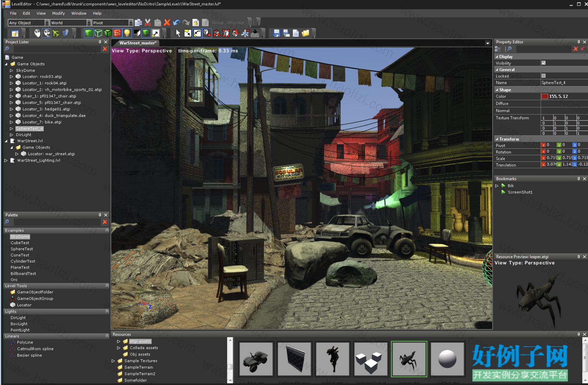Select the wireframe cube render mode
Screen dimensions: 588x385
pos(98,33)
